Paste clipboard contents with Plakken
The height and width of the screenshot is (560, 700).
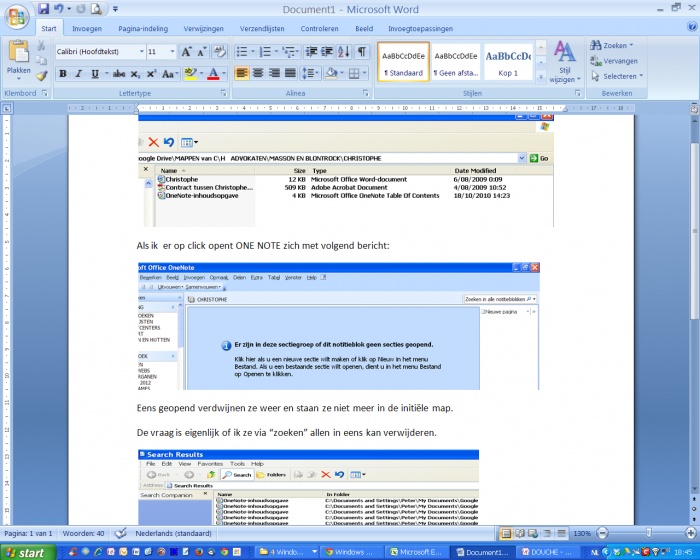coord(18,60)
